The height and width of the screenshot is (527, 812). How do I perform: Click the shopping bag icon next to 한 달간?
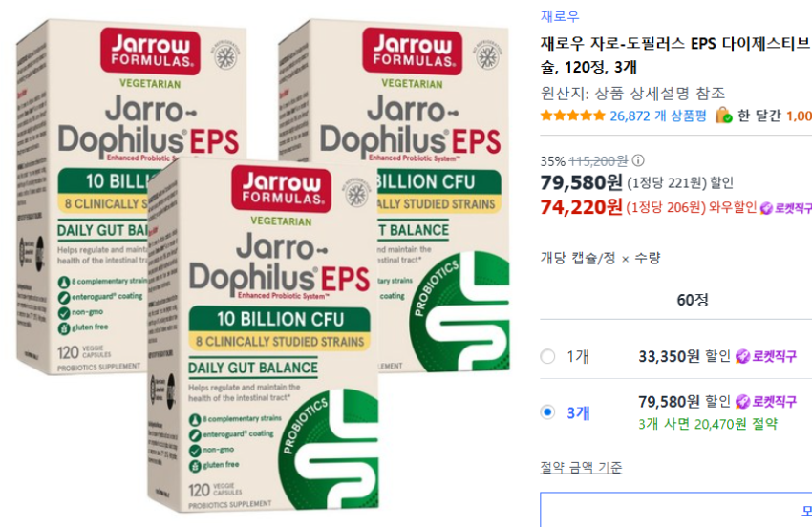coord(723,115)
